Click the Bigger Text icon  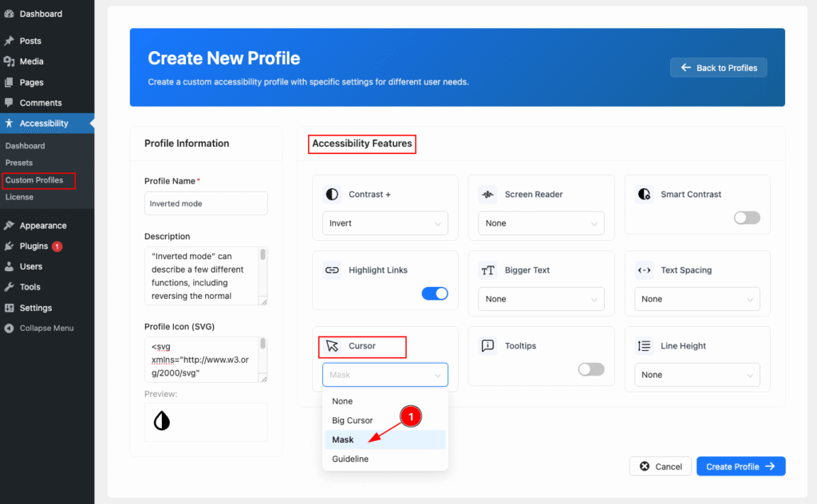tap(487, 270)
